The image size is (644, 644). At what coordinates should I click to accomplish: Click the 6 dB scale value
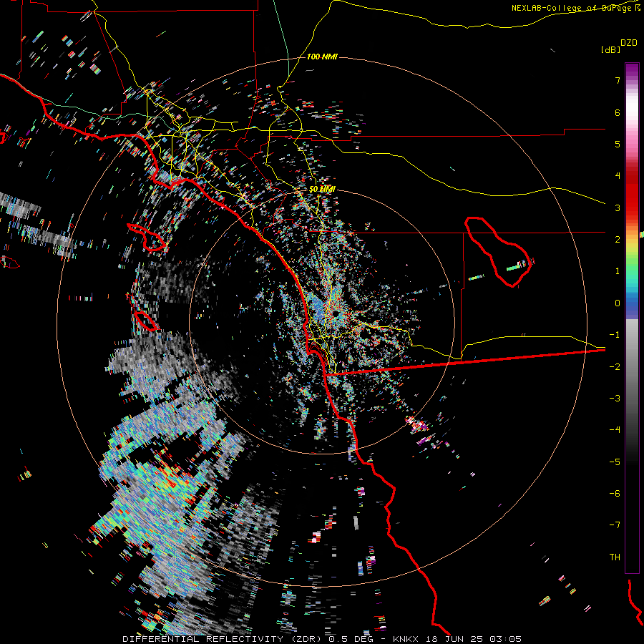618,112
